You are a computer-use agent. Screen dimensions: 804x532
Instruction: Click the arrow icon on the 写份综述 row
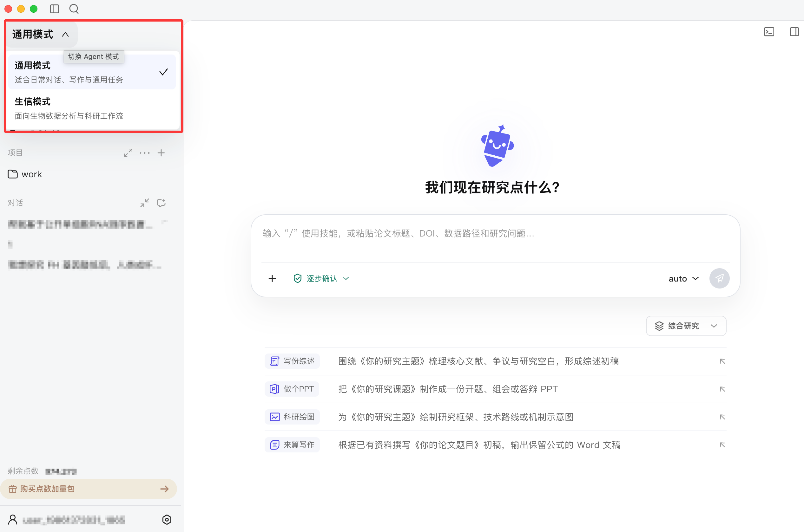[x=722, y=361]
